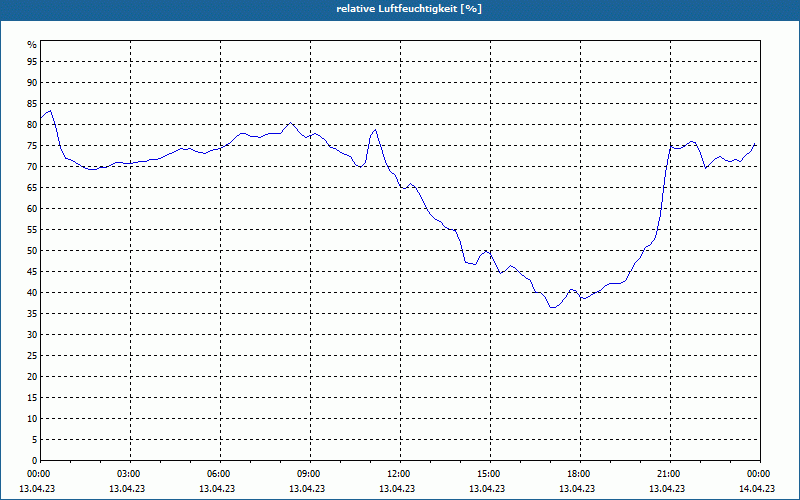Click the y-axis value 85
Viewport: 800px width, 500px height.
click(x=32, y=104)
